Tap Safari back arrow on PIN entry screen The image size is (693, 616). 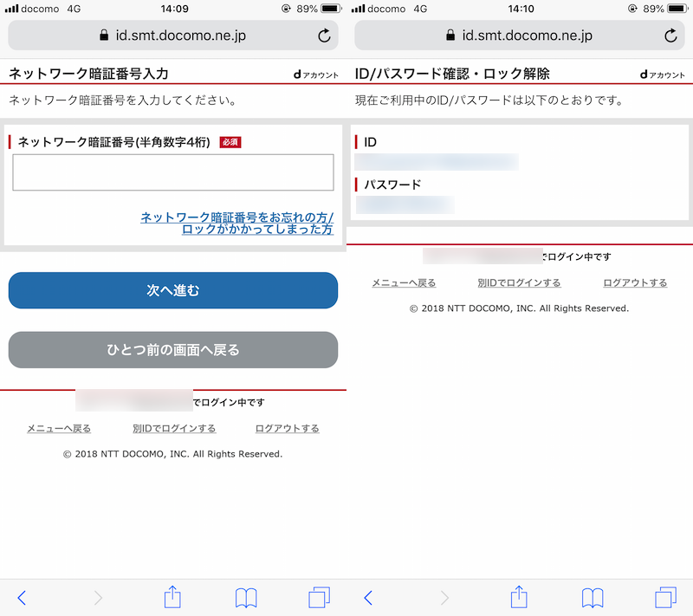(x=23, y=597)
